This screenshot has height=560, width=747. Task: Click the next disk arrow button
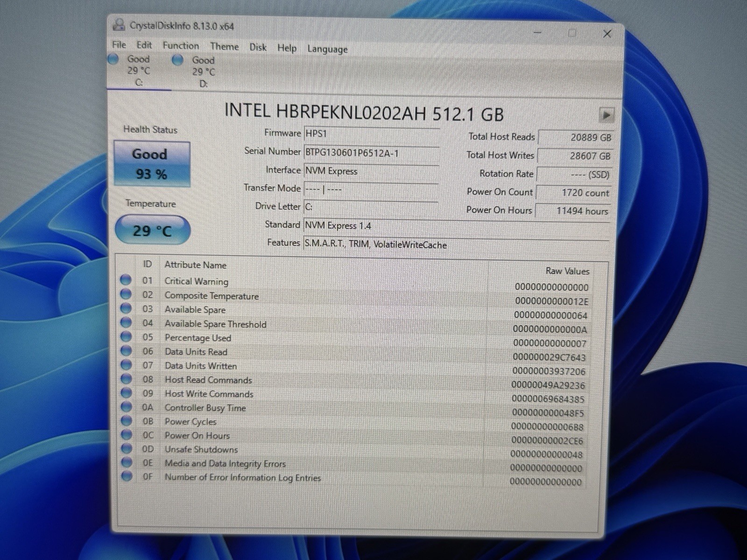pyautogui.click(x=606, y=115)
